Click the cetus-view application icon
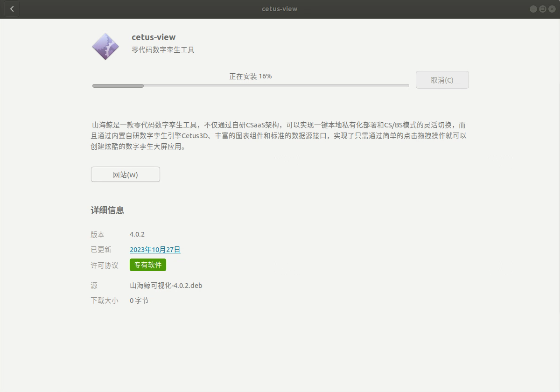 [105, 46]
